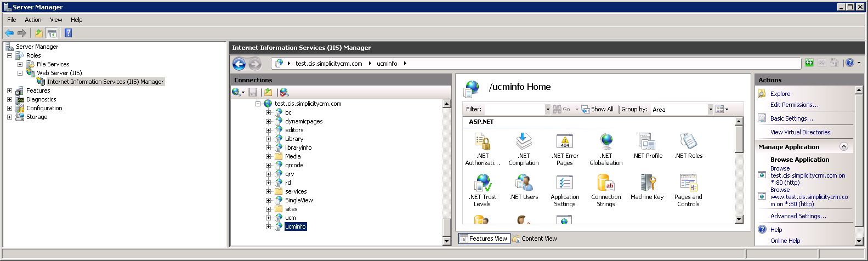Open the .NET Roles feature
868x261 pixels.
pos(689,146)
